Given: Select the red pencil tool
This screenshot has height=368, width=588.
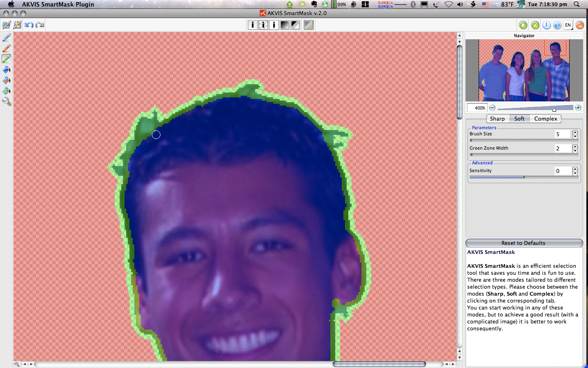Looking at the screenshot, I should pyautogui.click(x=7, y=48).
